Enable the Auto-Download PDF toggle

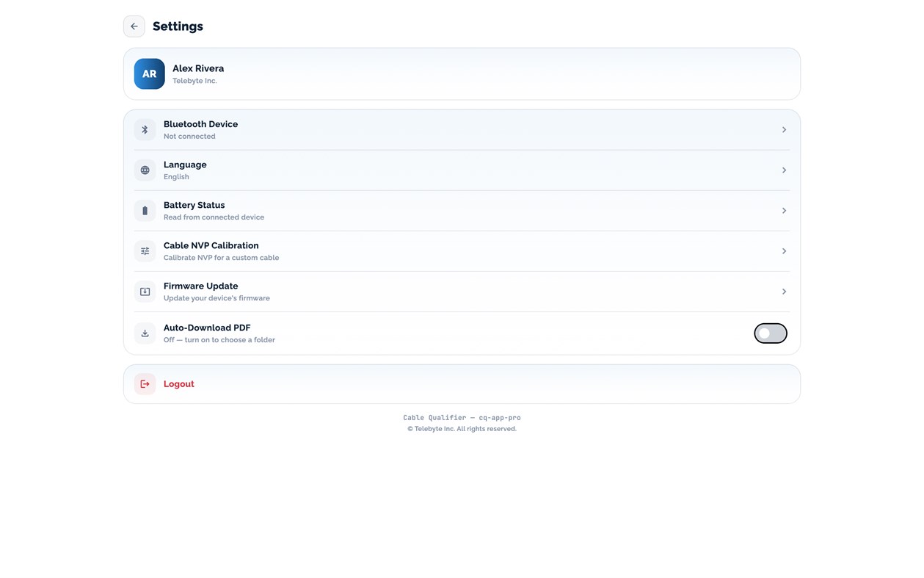771,333
